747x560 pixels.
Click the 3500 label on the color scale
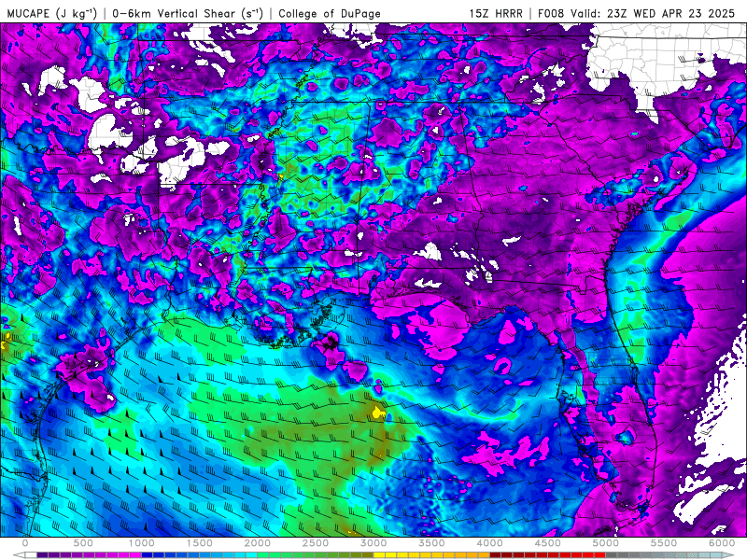(x=432, y=543)
